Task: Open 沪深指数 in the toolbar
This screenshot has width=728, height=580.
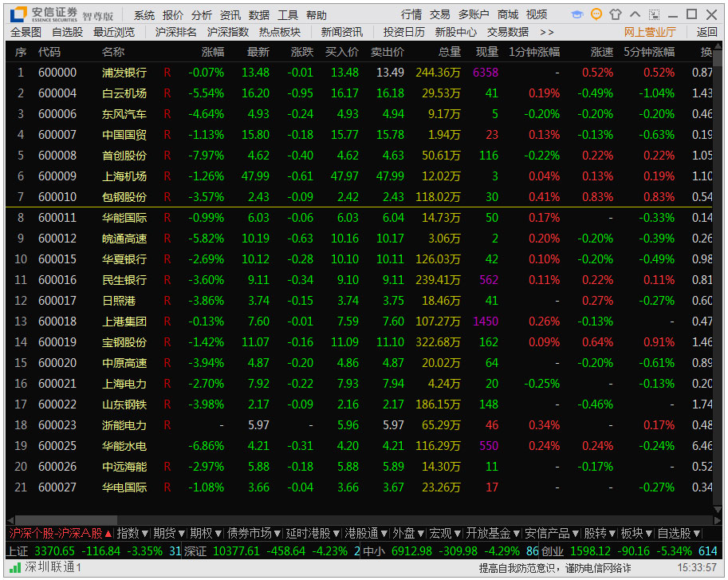Action: coord(228,32)
